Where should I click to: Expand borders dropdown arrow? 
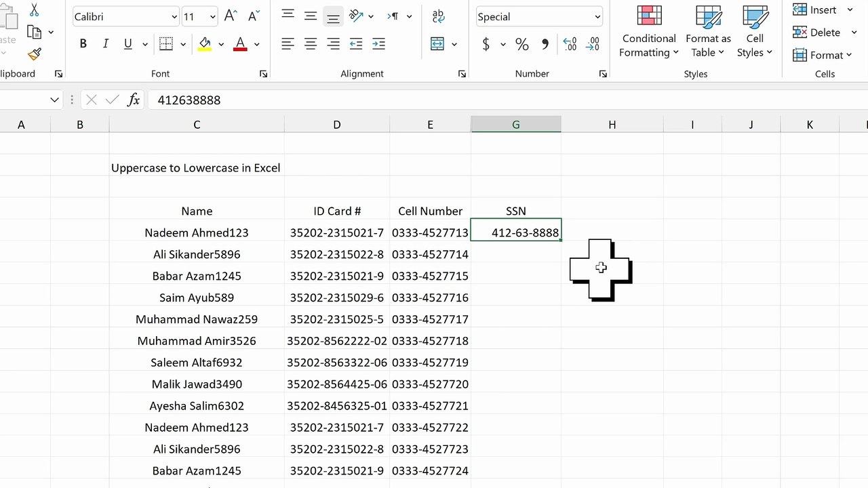pyautogui.click(x=183, y=45)
